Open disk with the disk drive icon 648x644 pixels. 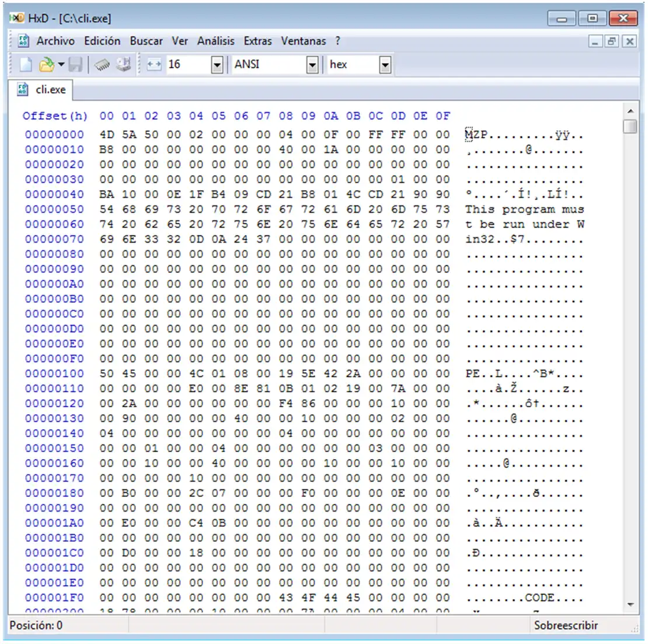click(x=124, y=64)
